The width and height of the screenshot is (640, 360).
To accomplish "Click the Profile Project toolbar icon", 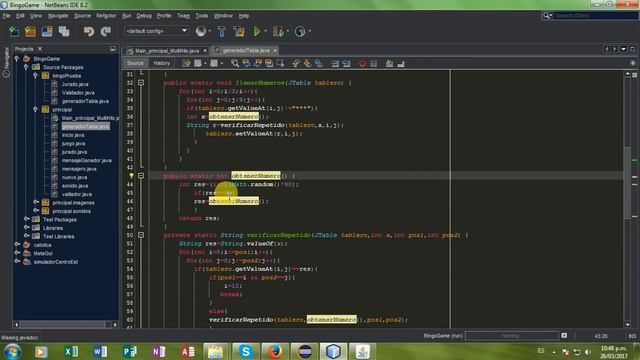I will tap(300, 31).
